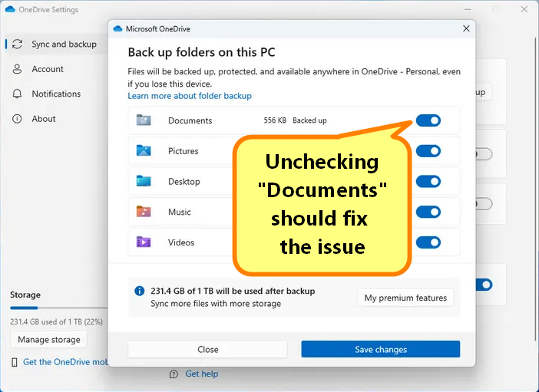Turn off the Documents backup toggle

tap(428, 120)
